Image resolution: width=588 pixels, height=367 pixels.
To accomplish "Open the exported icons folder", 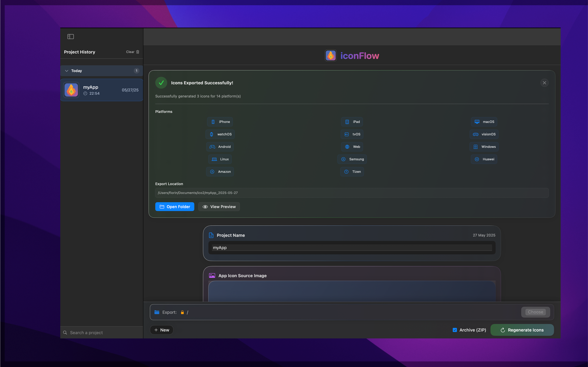I will coord(175,207).
